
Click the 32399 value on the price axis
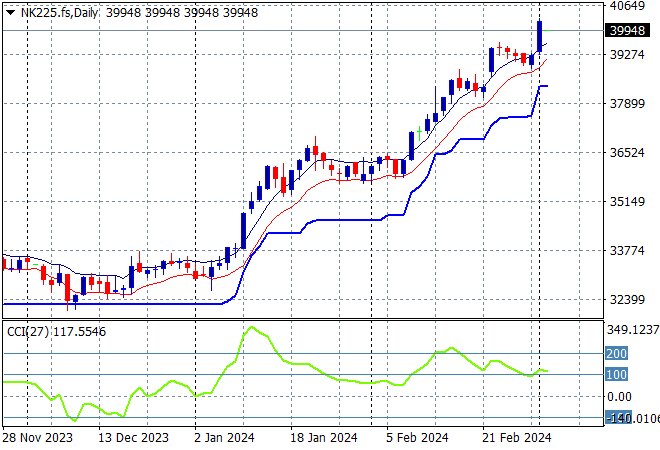625,300
